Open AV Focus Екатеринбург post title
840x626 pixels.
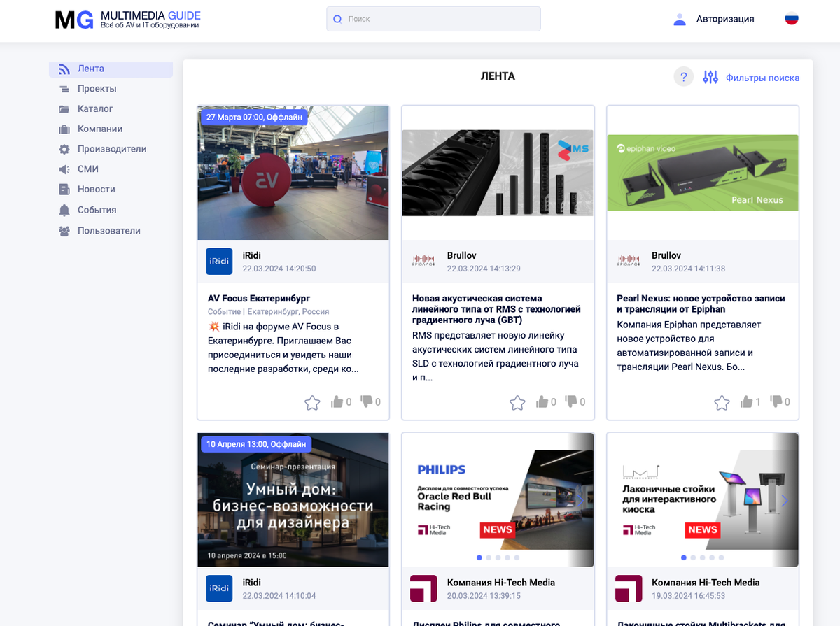(259, 299)
